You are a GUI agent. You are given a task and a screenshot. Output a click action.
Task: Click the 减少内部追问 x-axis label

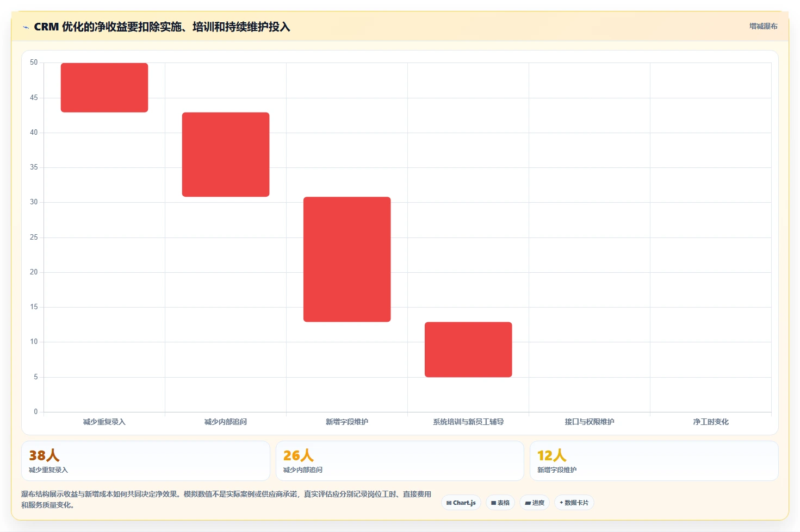[226, 422]
